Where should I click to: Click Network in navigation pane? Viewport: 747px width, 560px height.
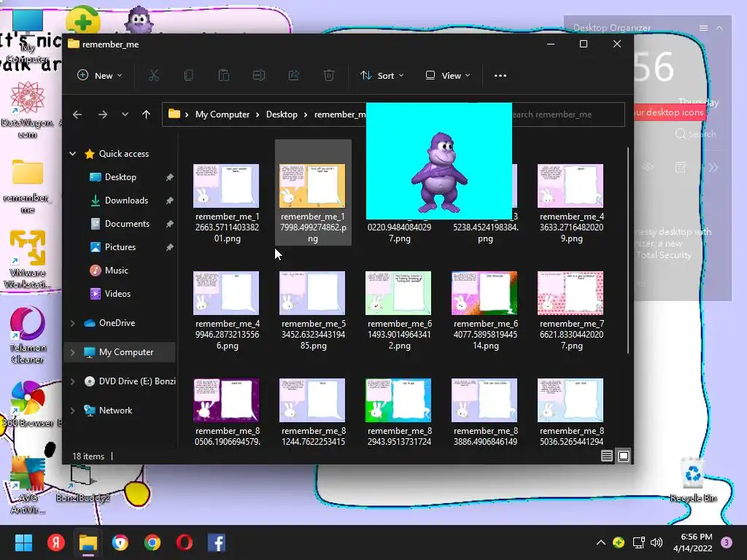(x=115, y=410)
